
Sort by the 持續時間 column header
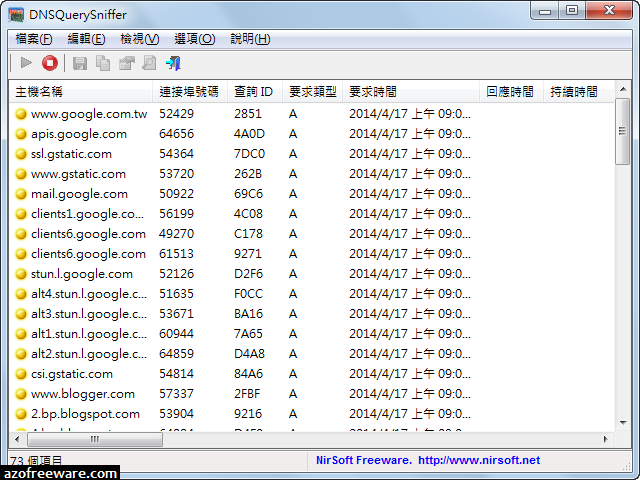579,92
